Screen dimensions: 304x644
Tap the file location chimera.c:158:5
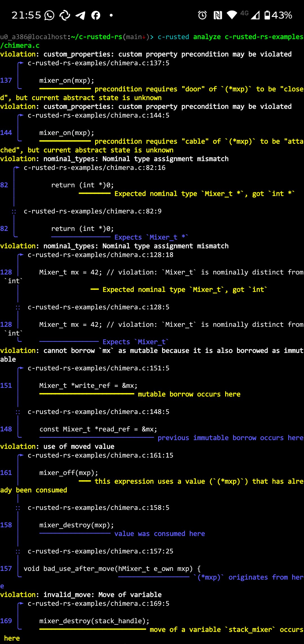coord(99,508)
